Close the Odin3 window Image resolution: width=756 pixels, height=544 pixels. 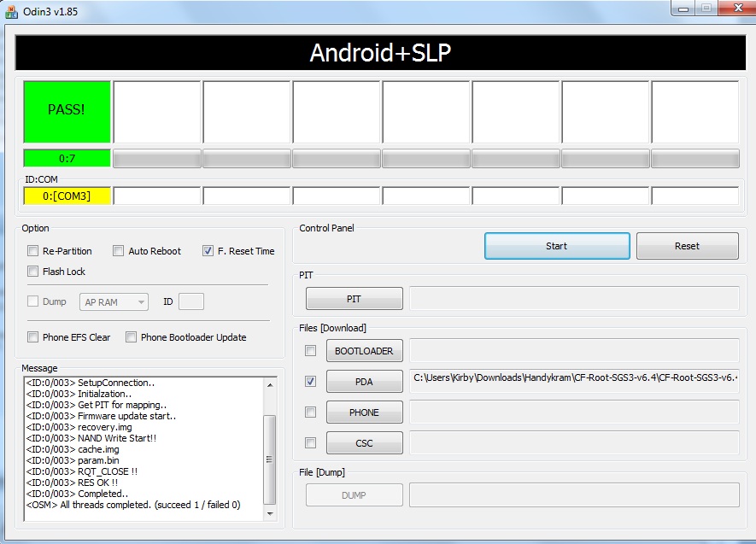coord(737,9)
